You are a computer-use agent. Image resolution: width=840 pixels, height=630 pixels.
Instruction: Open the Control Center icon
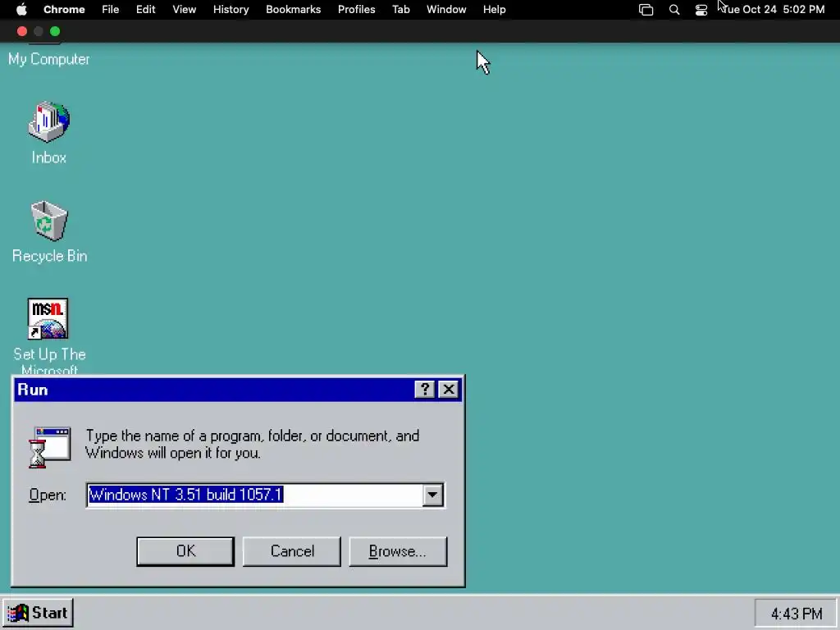701,10
